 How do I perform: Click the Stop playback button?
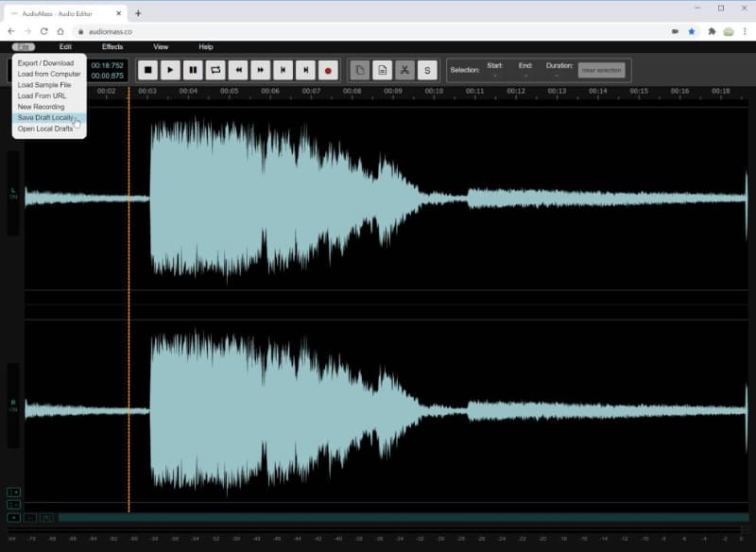(148, 70)
